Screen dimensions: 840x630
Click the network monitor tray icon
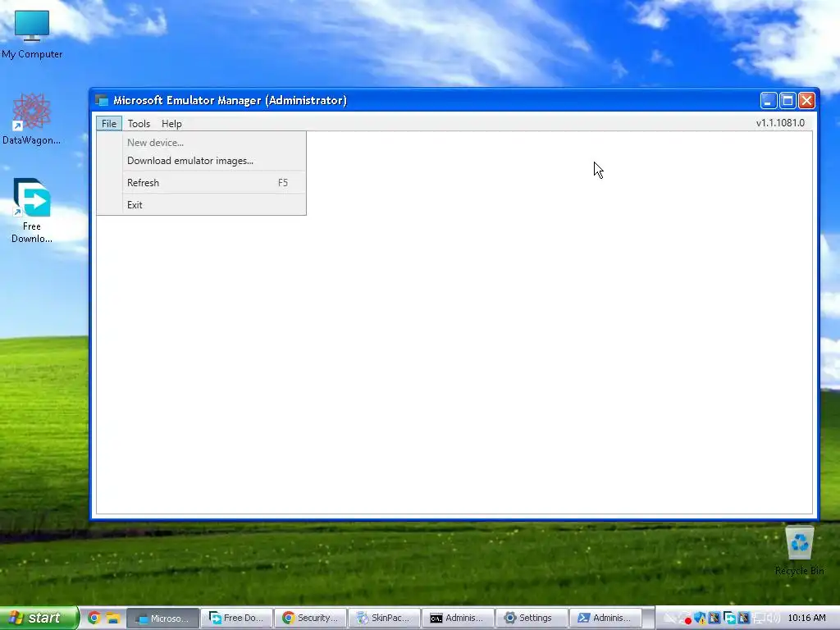[x=759, y=619]
